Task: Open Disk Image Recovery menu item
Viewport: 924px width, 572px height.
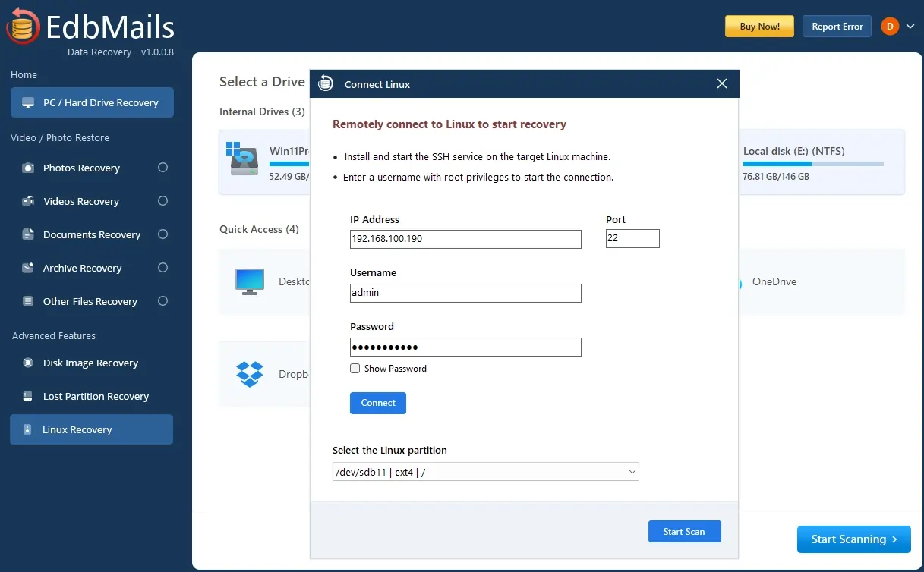Action: pyautogui.click(x=92, y=363)
